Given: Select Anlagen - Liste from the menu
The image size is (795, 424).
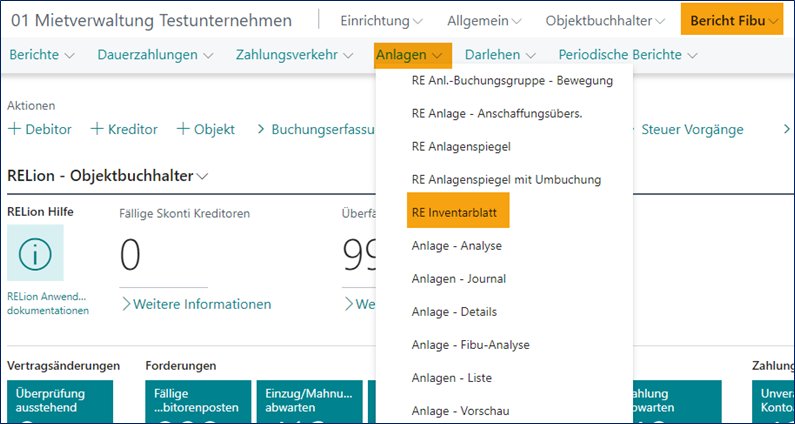Looking at the screenshot, I should [451, 378].
